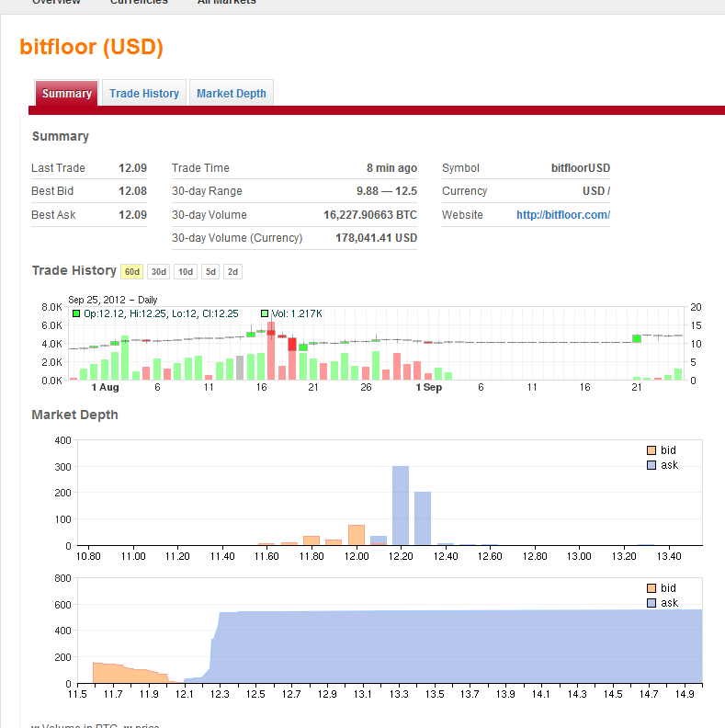The image size is (725, 728).
Task: Click the green candlestick near Sep 21
Action: tap(637, 338)
